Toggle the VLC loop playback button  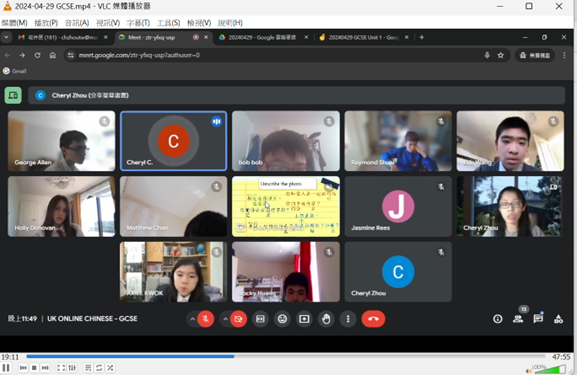coord(99,368)
